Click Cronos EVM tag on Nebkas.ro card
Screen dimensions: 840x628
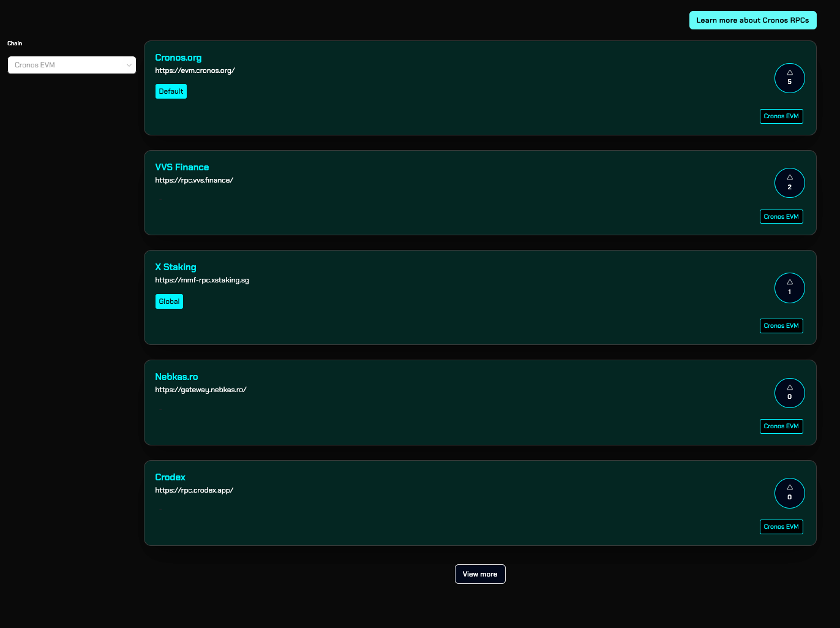click(x=781, y=426)
